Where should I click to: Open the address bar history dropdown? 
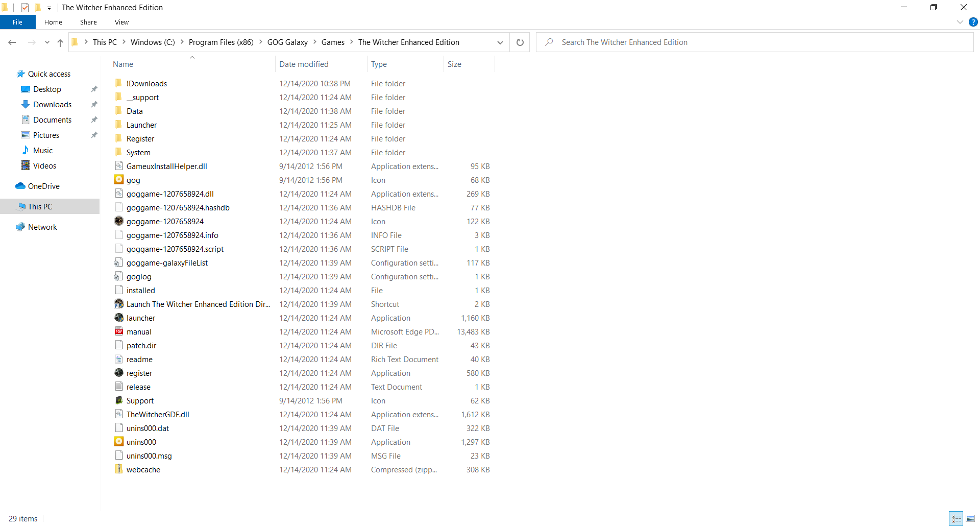point(500,42)
